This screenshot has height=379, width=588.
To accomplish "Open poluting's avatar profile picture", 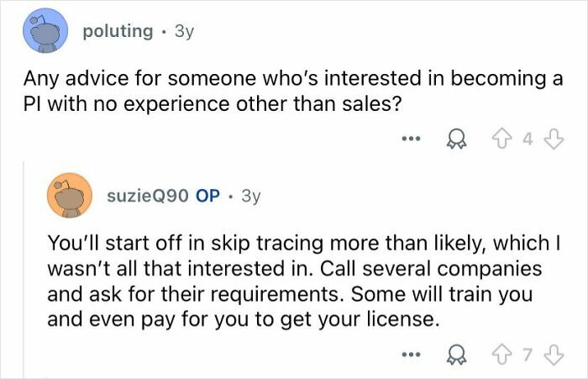I will tap(45, 31).
